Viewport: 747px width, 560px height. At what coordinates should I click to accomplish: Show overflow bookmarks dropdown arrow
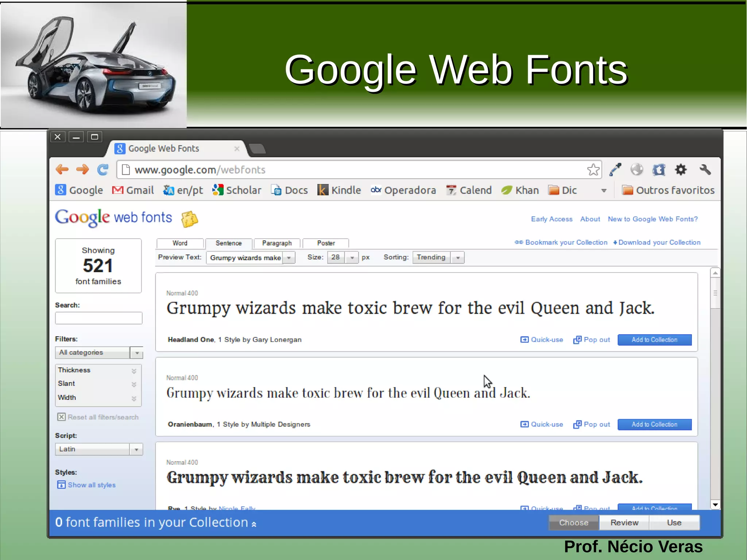tap(604, 190)
